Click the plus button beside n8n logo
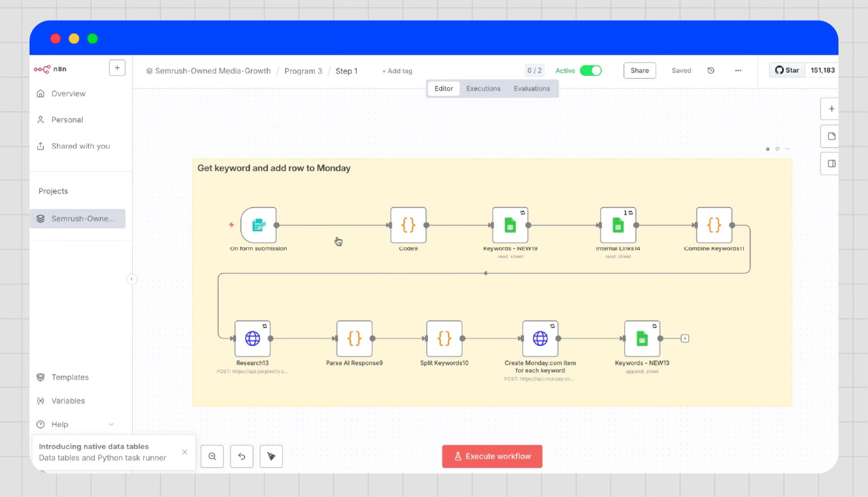This screenshot has height=497, width=868. [117, 68]
